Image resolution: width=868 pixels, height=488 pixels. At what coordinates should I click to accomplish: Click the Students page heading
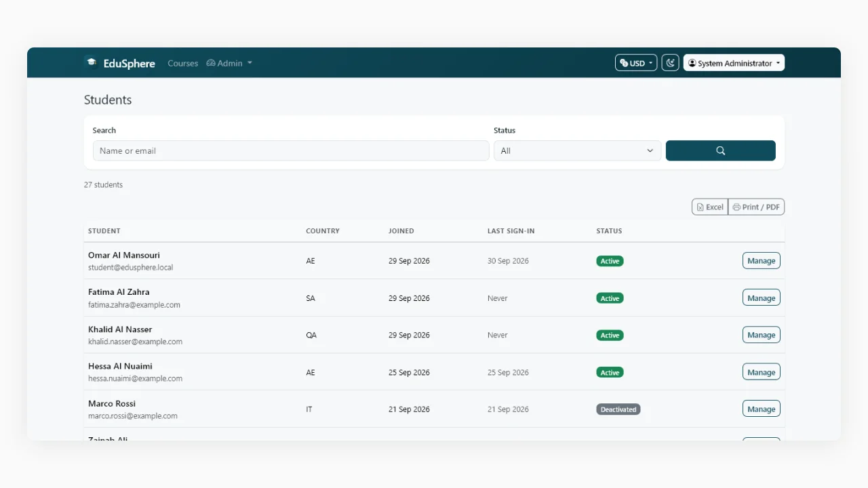[108, 100]
